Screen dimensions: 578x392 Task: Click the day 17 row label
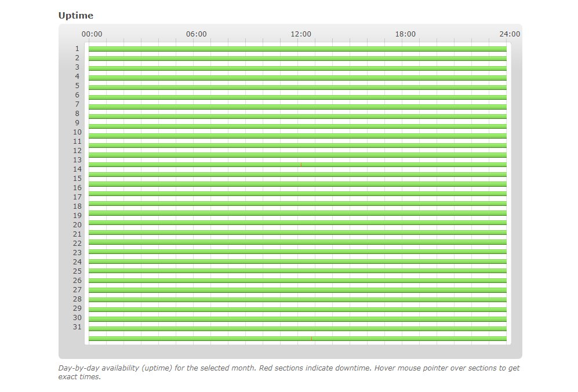point(77,197)
